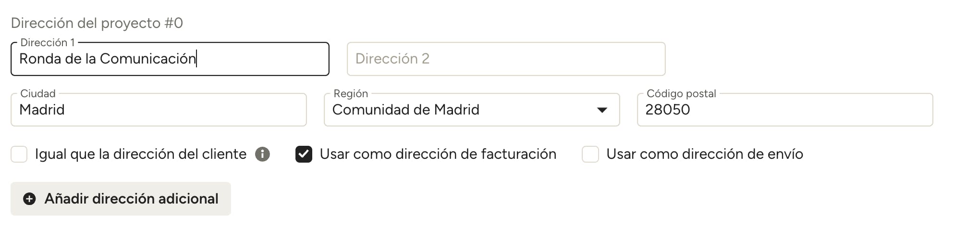
Task: Expand the Región dropdown arrow
Action: pyautogui.click(x=601, y=110)
